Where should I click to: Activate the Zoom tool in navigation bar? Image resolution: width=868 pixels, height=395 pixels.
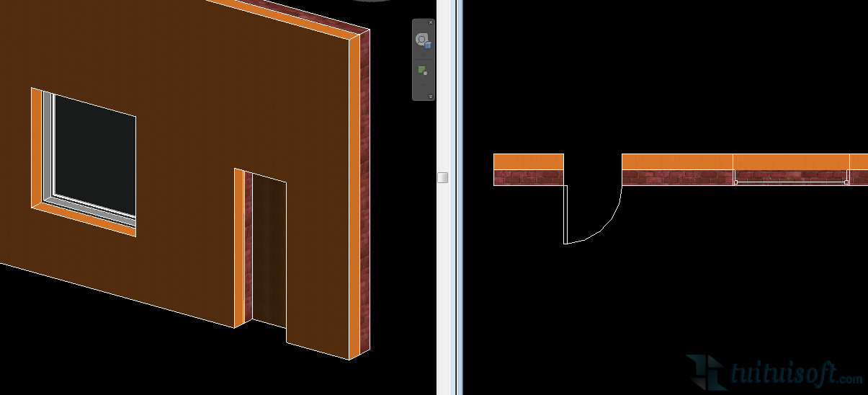(424, 71)
